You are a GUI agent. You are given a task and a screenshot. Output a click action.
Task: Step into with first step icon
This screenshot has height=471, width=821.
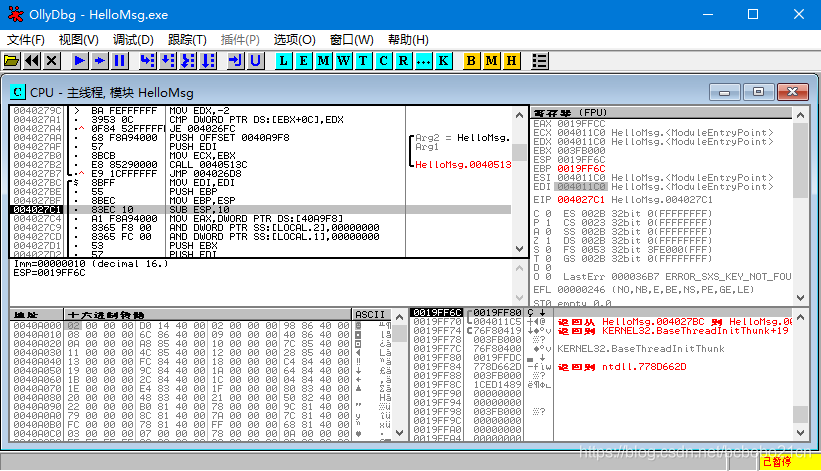148,61
